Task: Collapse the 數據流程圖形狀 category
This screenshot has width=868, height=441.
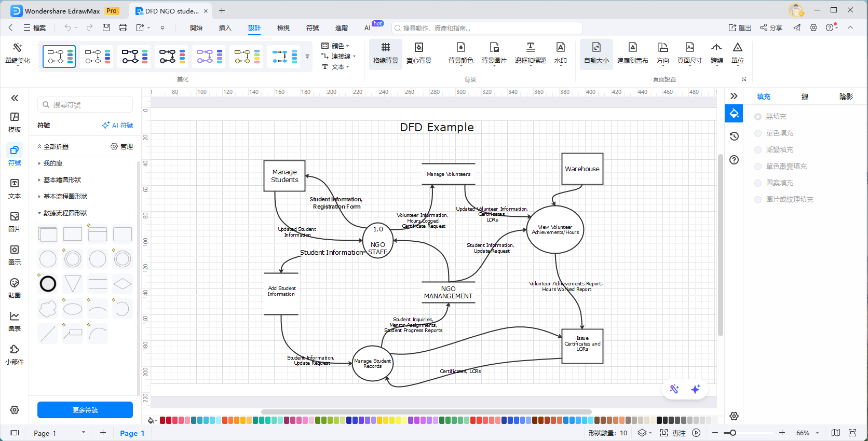Action: (65, 213)
